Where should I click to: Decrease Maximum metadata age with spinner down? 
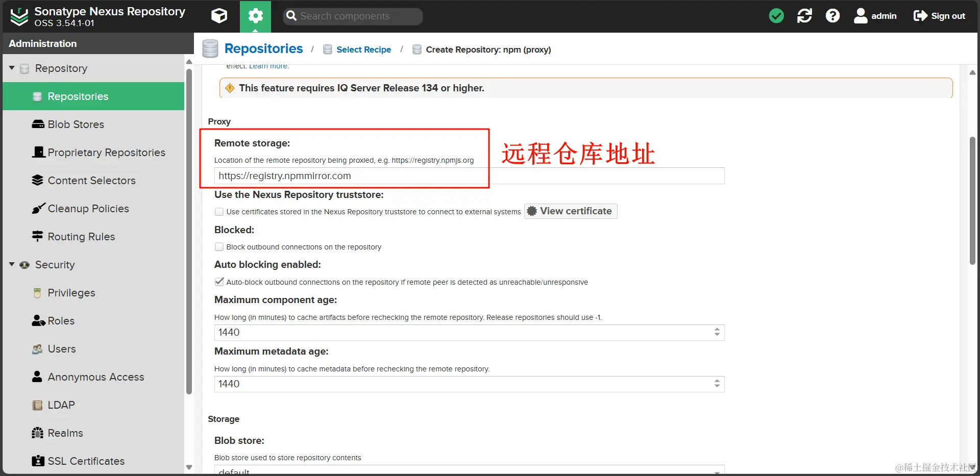[x=717, y=387]
